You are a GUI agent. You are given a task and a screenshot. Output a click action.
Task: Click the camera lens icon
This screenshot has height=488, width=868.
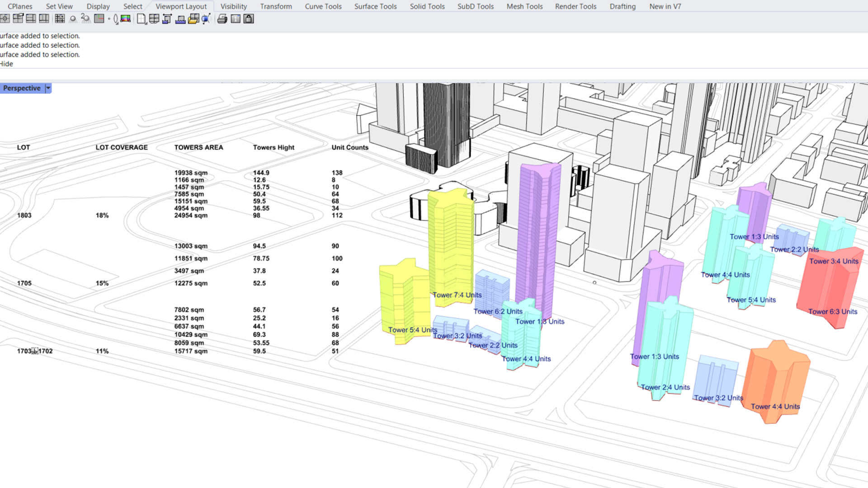(115, 19)
